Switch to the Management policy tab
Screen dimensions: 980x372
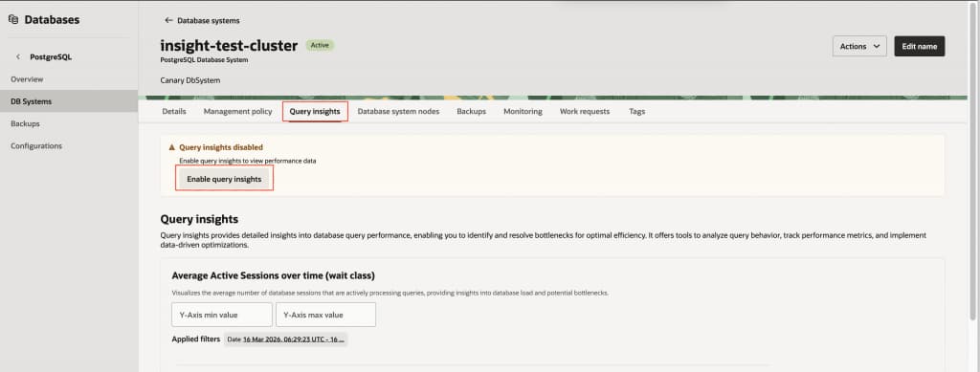237,112
